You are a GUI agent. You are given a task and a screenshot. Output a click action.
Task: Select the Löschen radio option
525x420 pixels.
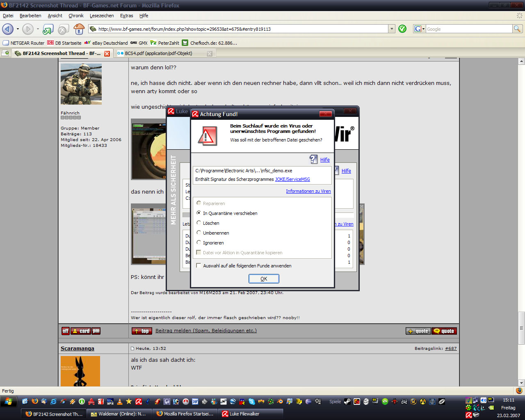click(199, 223)
